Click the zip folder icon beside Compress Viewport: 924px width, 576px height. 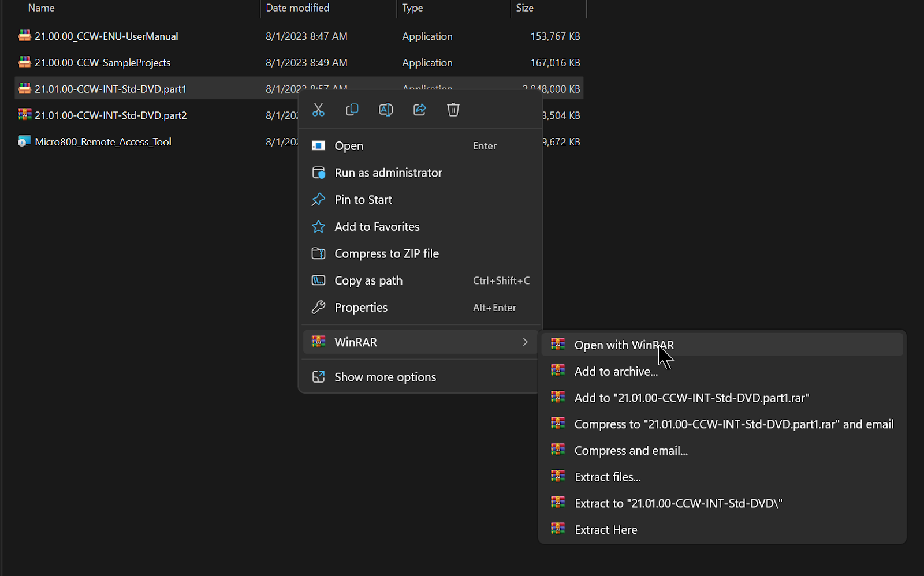click(x=318, y=253)
